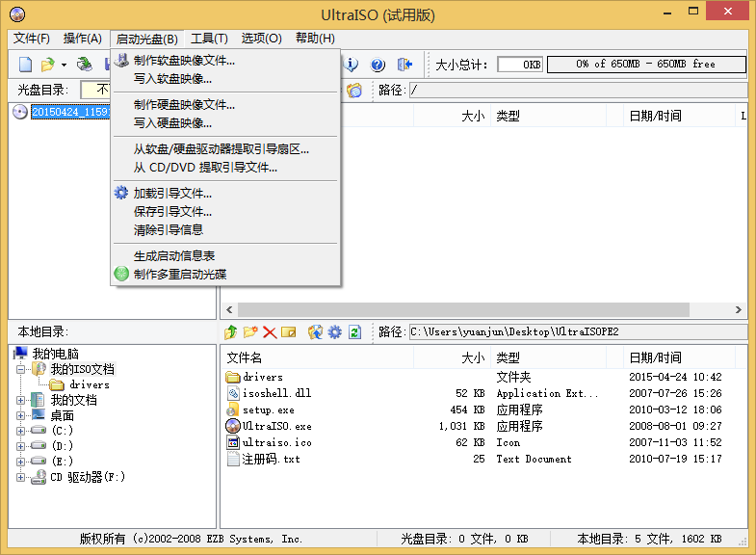
Task: Click the disc path field showing /
Action: point(578,91)
